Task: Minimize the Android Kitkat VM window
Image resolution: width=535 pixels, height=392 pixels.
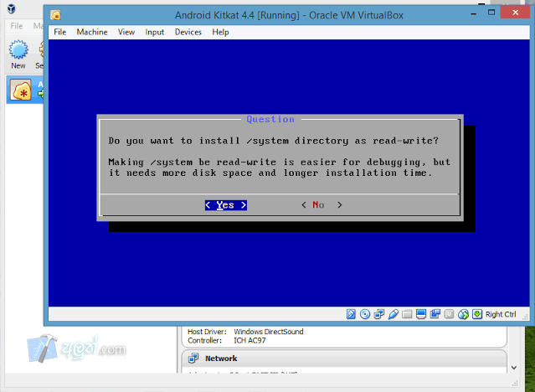Action: point(474,13)
